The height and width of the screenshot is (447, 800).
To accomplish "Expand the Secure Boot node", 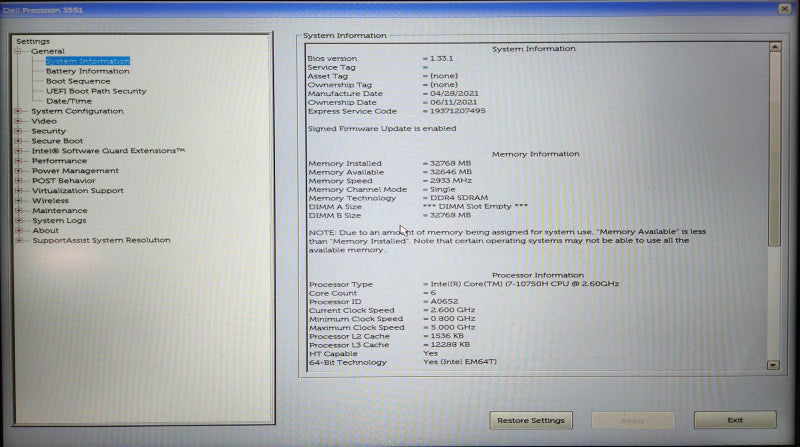I will coord(18,141).
